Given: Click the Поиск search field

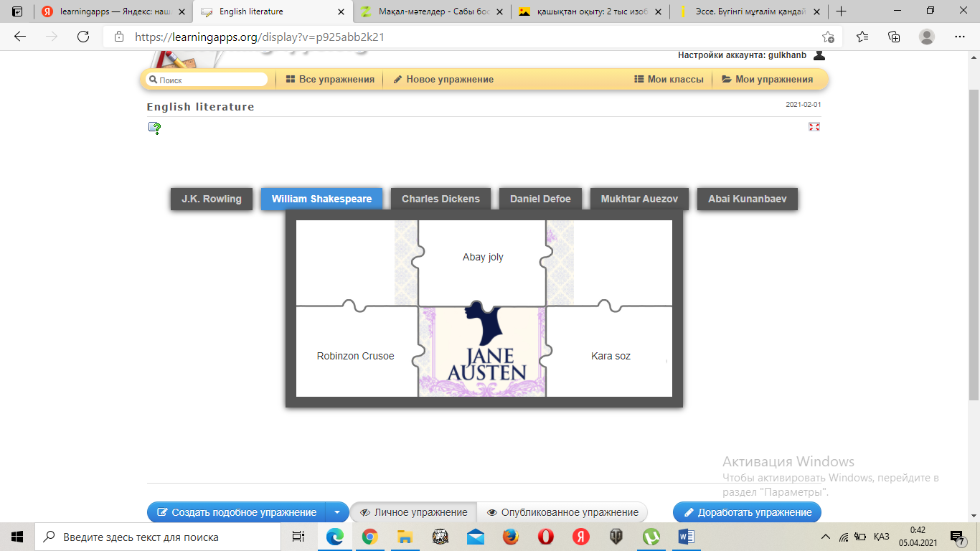Looking at the screenshot, I should [207, 80].
